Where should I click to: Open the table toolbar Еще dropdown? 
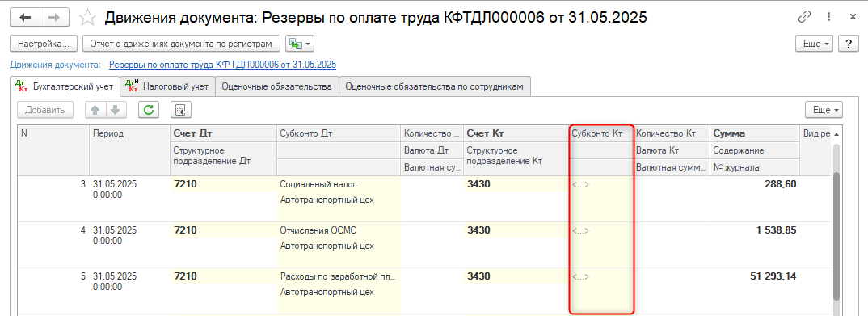tap(824, 110)
